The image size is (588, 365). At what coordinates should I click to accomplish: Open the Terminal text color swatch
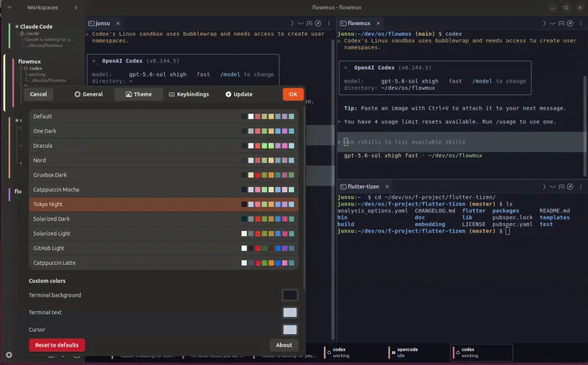click(x=290, y=313)
